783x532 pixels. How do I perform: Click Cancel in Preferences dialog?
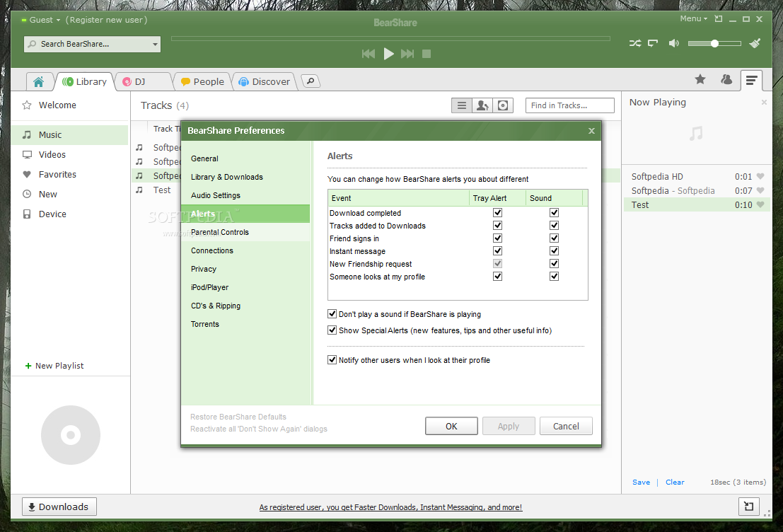tap(566, 426)
